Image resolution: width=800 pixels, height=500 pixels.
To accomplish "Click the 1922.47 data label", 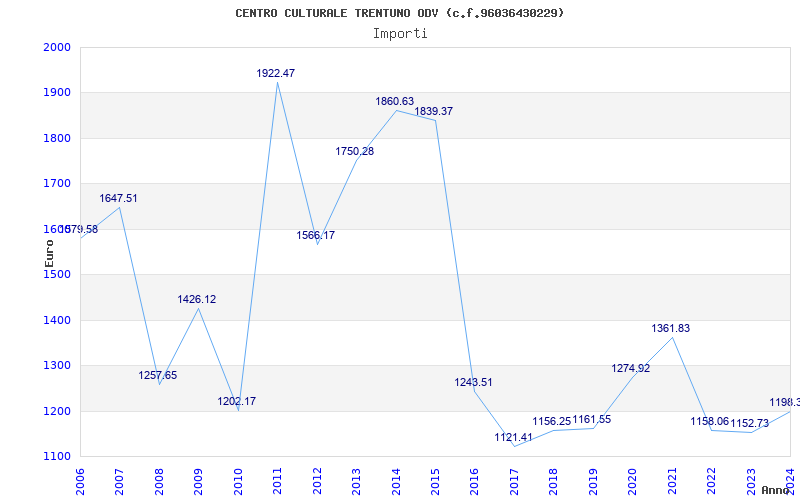I will click(276, 73).
